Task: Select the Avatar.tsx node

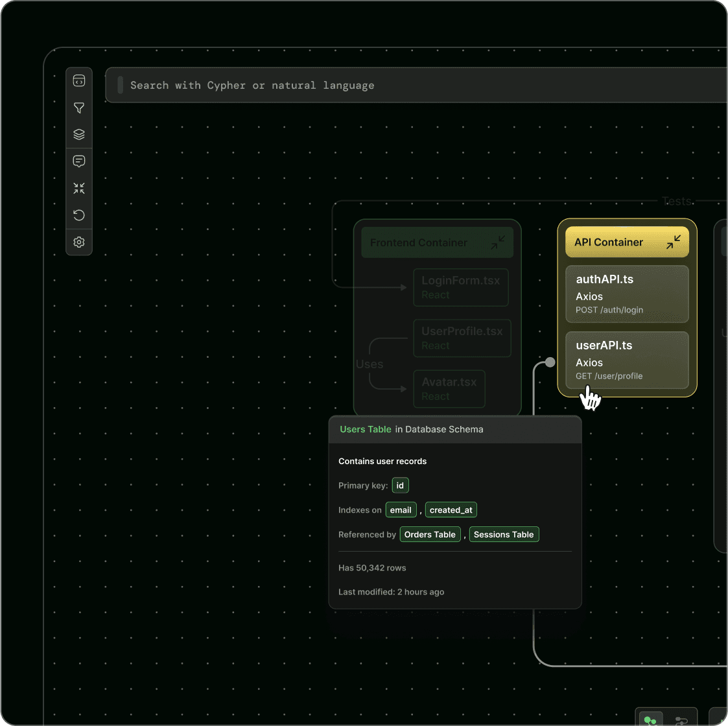Action: [x=449, y=389]
